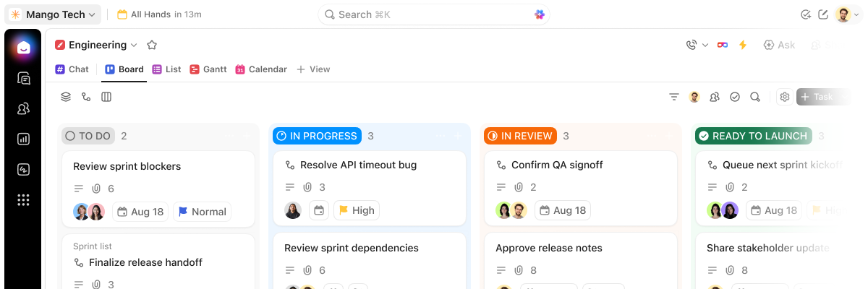Click the quick add task check icon
Viewport: 868px width, 289px height.
pyautogui.click(x=806, y=14)
